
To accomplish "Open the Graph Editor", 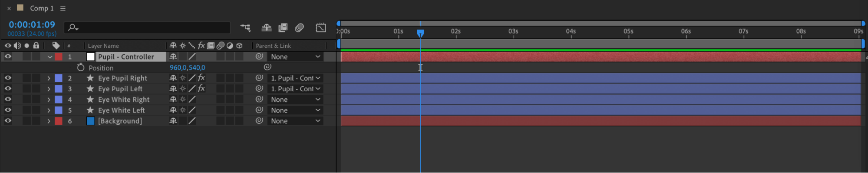I will point(321,28).
